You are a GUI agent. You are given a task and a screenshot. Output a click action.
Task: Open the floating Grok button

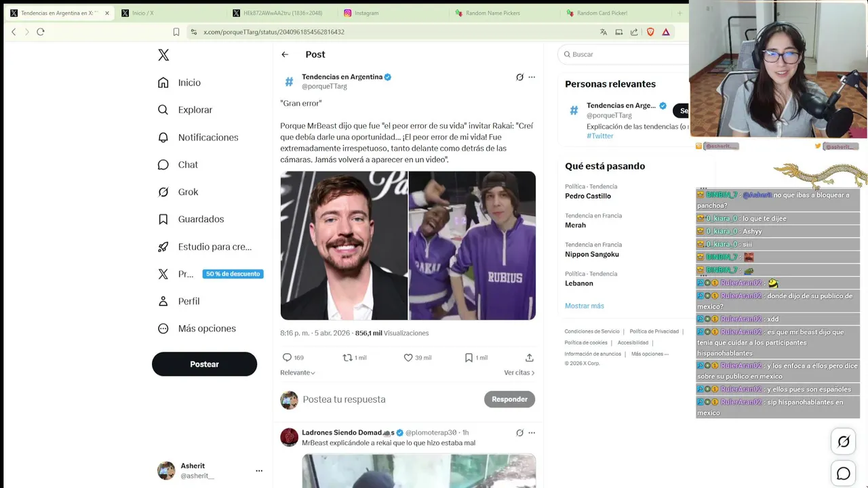tap(844, 442)
